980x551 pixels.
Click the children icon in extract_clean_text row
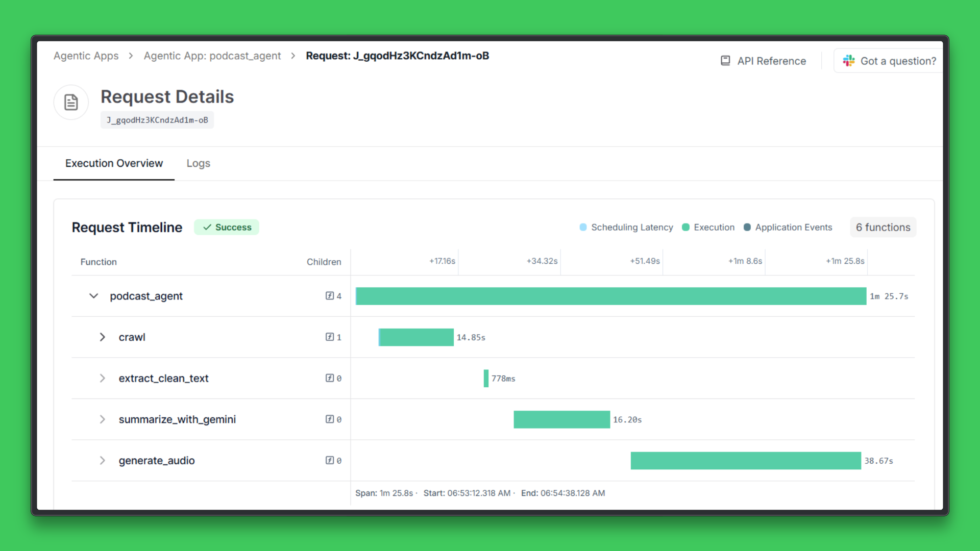(330, 378)
